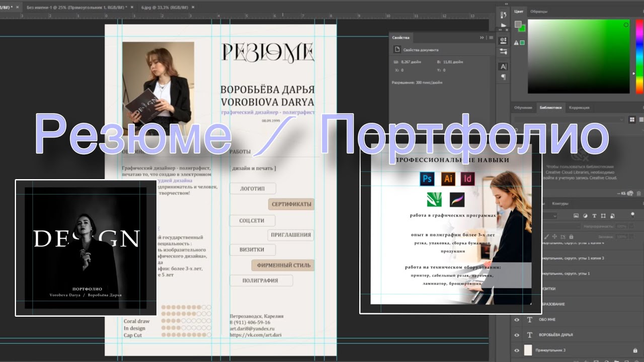Screen dimensions: 644x362
Task: Pick a shade in the green color field
Action: [x=579, y=56]
